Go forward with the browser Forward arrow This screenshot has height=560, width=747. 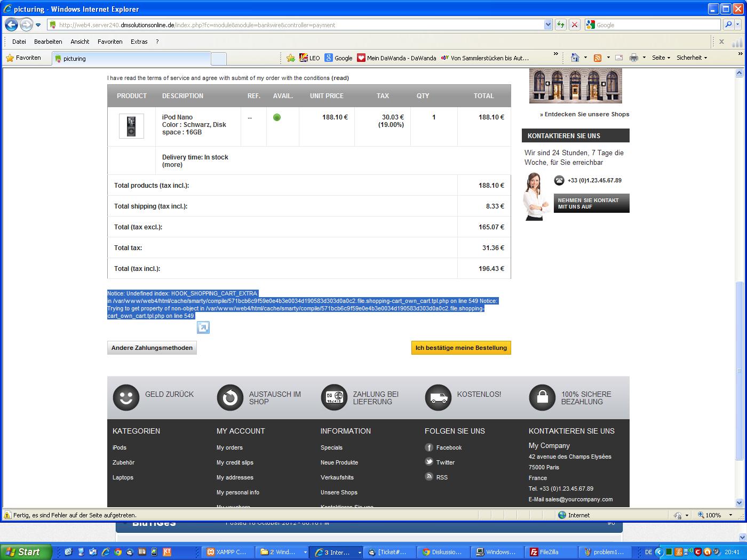tap(26, 25)
